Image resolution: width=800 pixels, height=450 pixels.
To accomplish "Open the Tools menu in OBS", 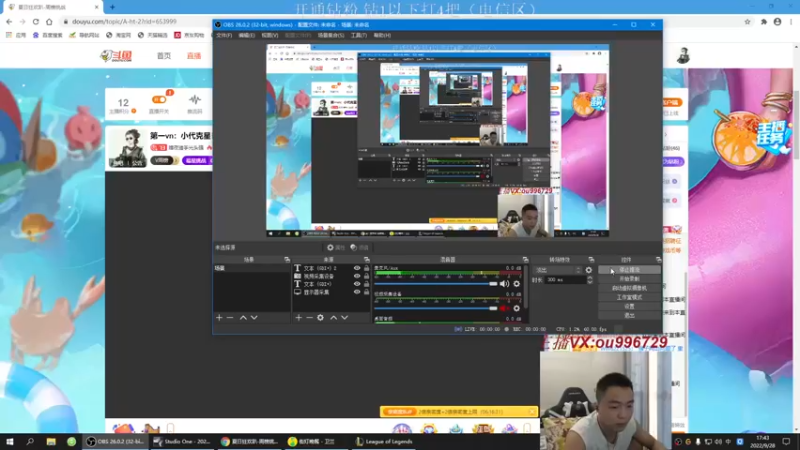I will tap(359, 35).
